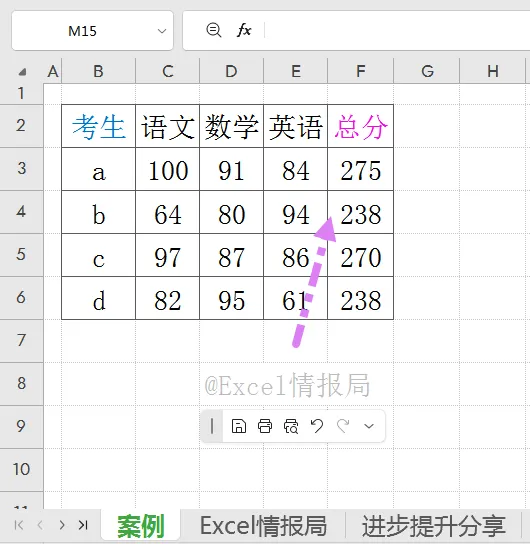
Task: Select the cell with value 97
Action: coord(168,255)
